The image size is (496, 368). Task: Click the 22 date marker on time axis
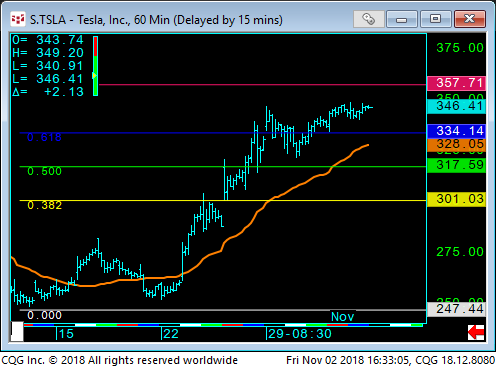171,334
